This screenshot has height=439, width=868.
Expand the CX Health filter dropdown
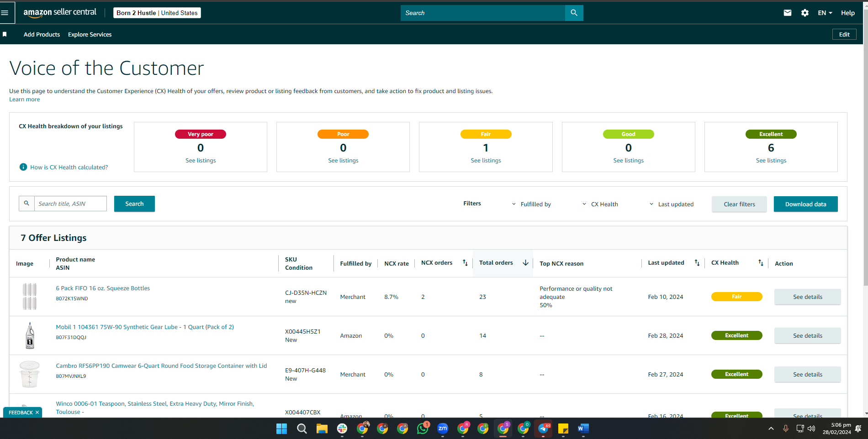600,204
